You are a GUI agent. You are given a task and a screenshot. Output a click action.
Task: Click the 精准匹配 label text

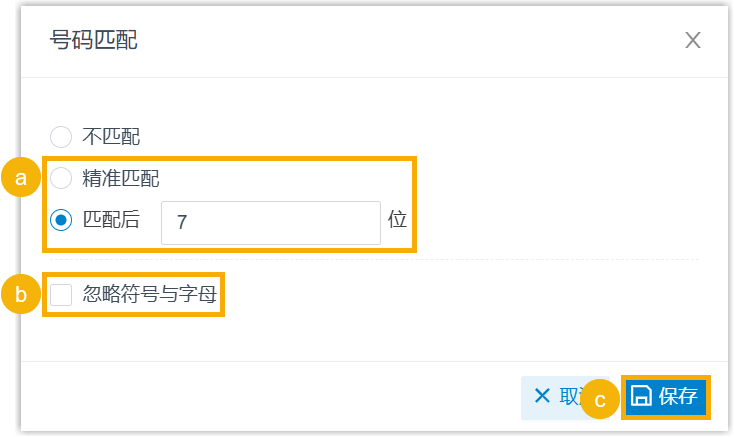pyautogui.click(x=121, y=179)
